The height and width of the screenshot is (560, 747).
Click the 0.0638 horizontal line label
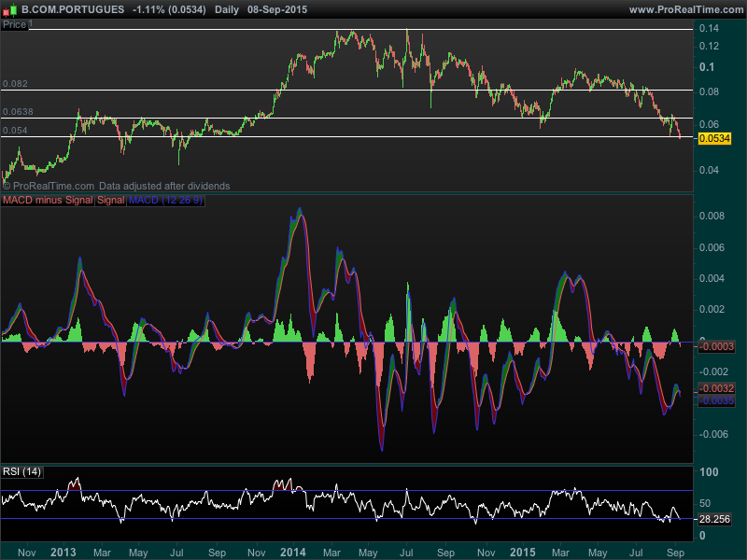tap(18, 112)
